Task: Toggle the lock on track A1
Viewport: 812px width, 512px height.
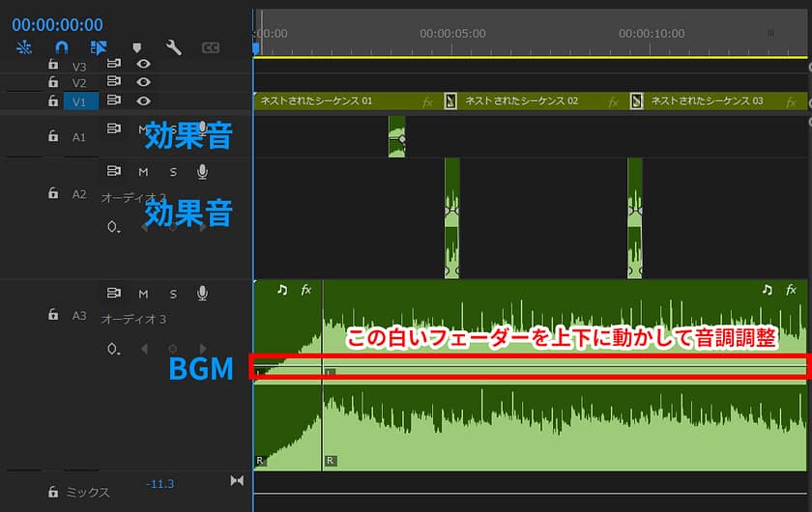Action: pos(53,137)
